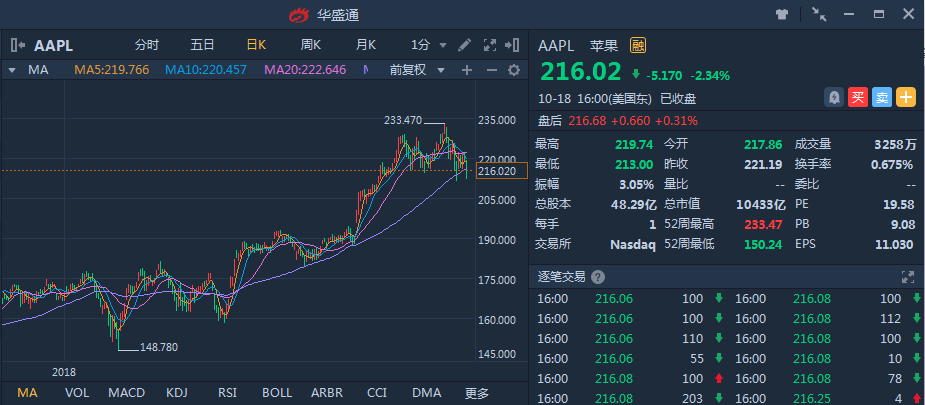
Task: Collapse the right quote panel icon
Action: (x=512, y=45)
